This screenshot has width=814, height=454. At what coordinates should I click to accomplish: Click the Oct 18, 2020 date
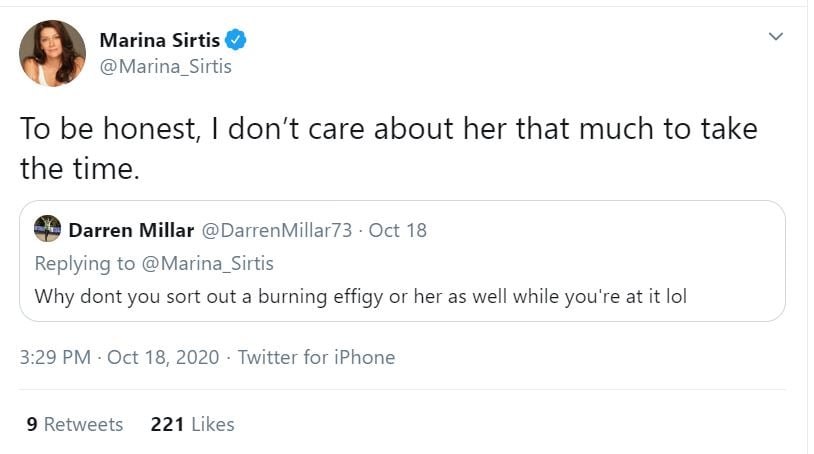coord(162,357)
